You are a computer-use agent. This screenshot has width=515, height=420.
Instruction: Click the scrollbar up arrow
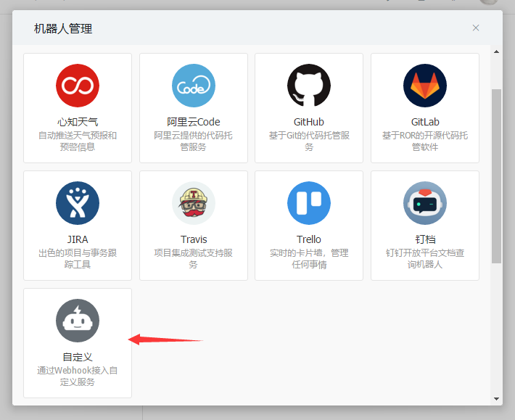point(496,52)
